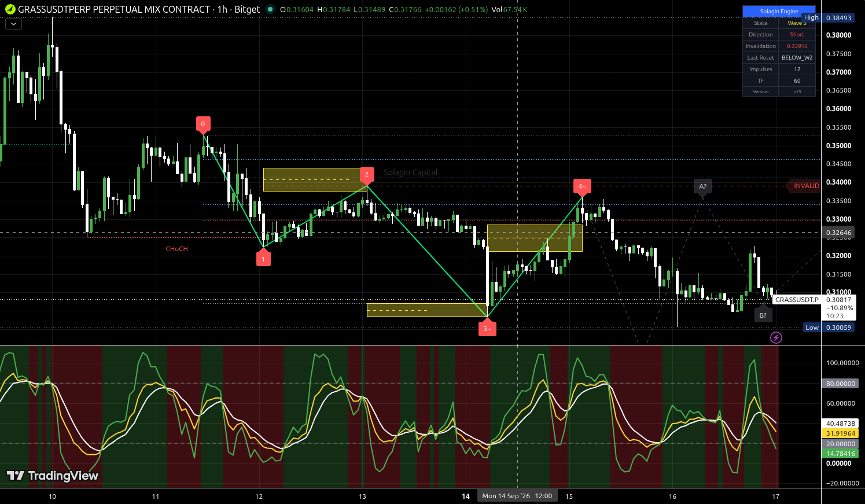Change the 1h interval in the legend
The image size is (865, 504).
point(222,9)
